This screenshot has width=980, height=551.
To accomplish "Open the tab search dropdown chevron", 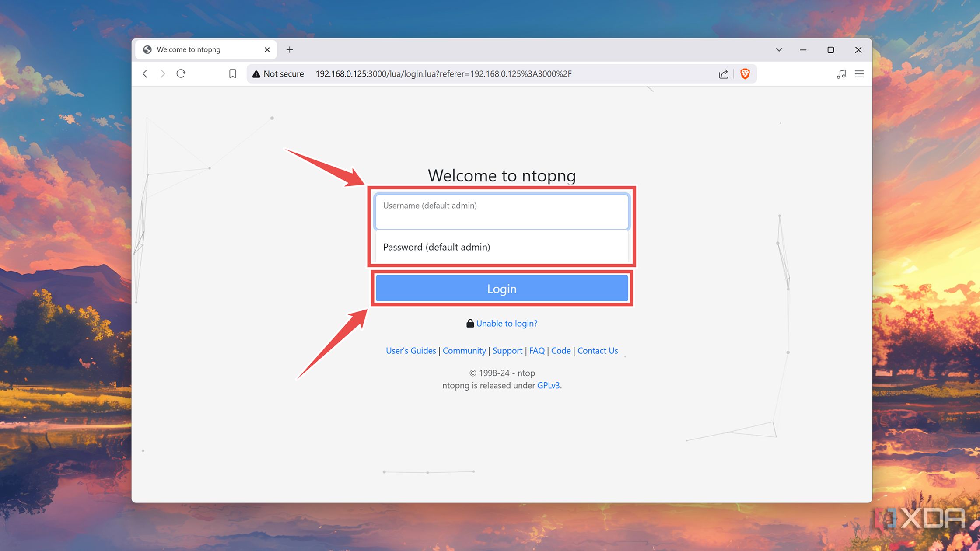I will tap(779, 49).
